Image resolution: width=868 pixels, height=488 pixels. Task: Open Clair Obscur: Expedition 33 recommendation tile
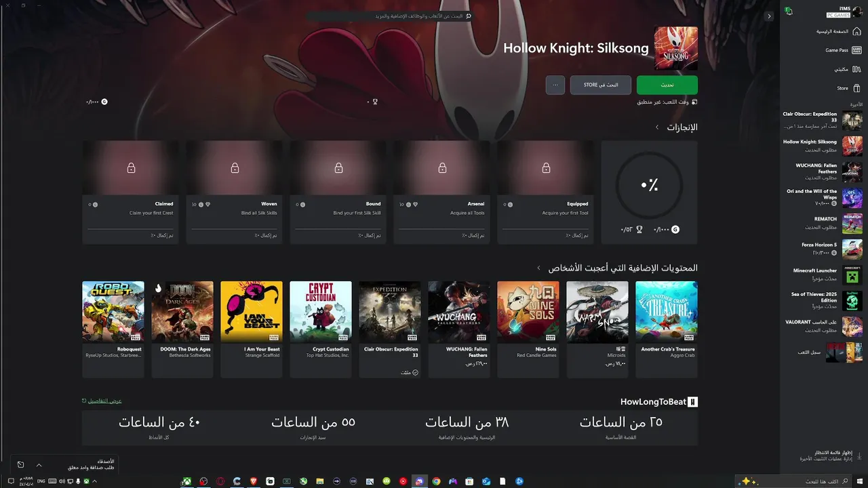[390, 329]
